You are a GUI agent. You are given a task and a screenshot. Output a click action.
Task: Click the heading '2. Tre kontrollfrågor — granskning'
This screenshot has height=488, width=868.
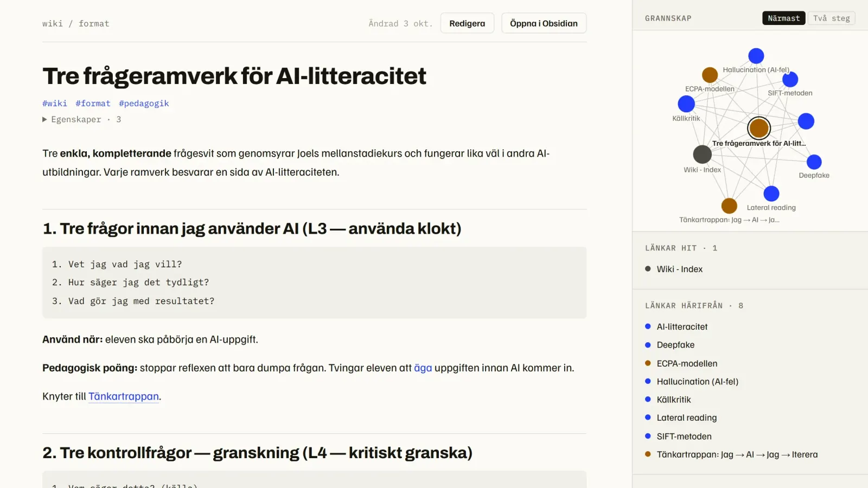pyautogui.click(x=257, y=452)
